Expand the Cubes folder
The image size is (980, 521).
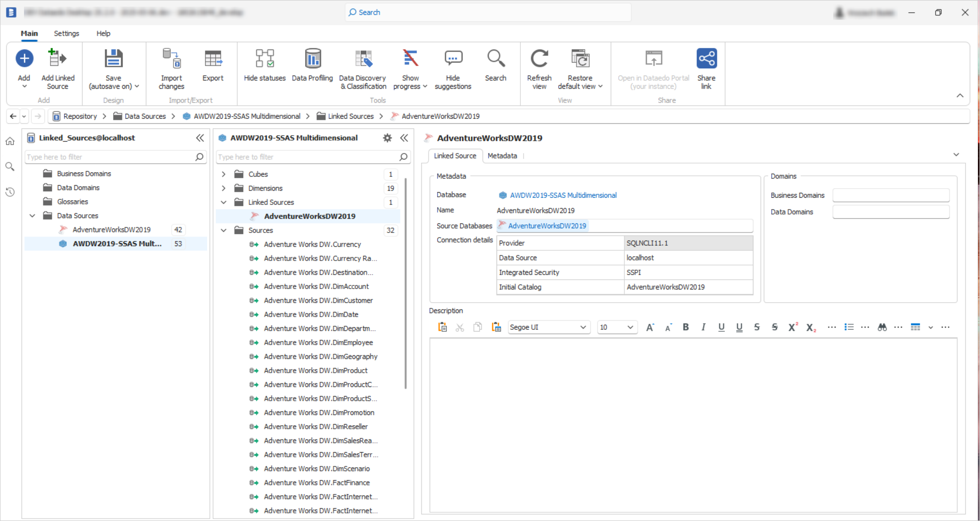[x=223, y=174]
